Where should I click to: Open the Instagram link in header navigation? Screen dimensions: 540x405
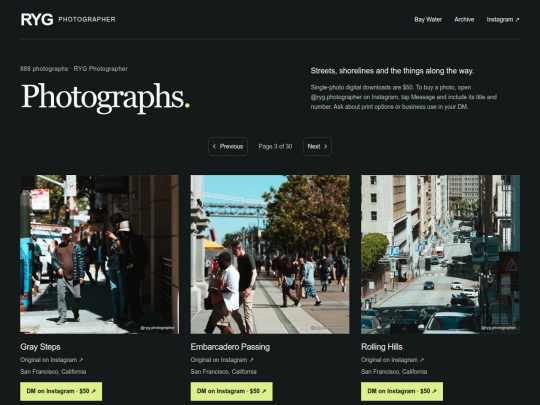(503, 20)
